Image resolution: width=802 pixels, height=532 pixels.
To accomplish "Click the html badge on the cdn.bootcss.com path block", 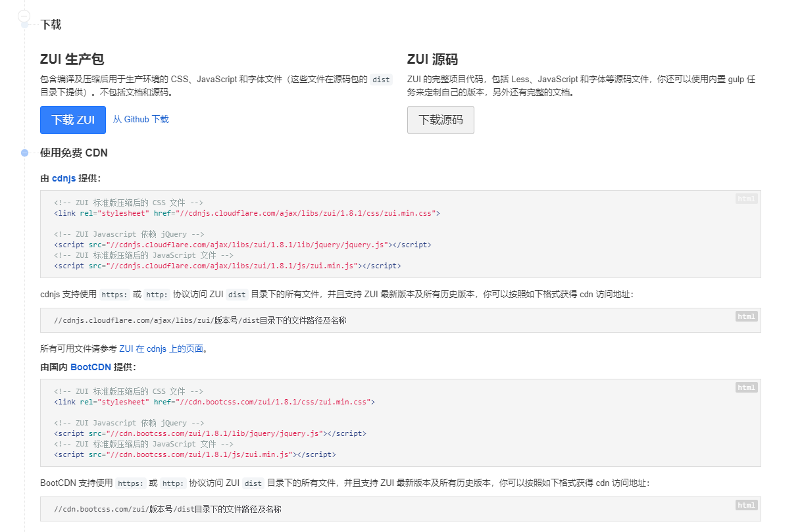I will pyautogui.click(x=747, y=505).
